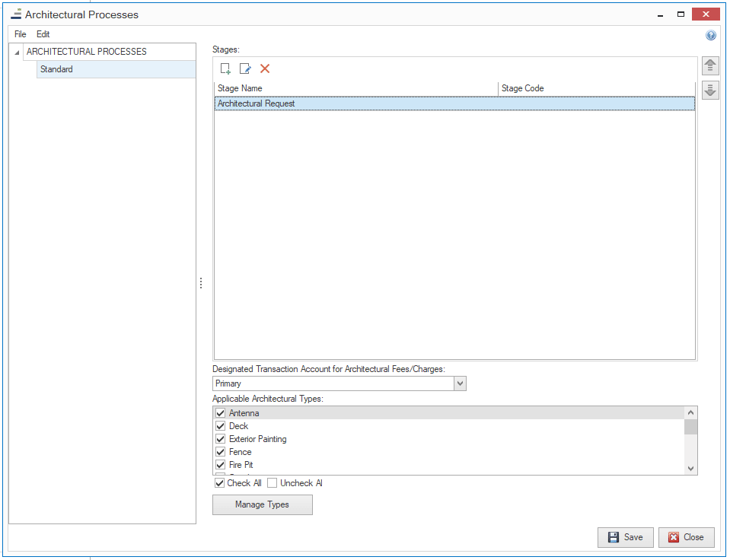The height and width of the screenshot is (560, 730).
Task: Uncheck the Deck type
Action: 220,426
